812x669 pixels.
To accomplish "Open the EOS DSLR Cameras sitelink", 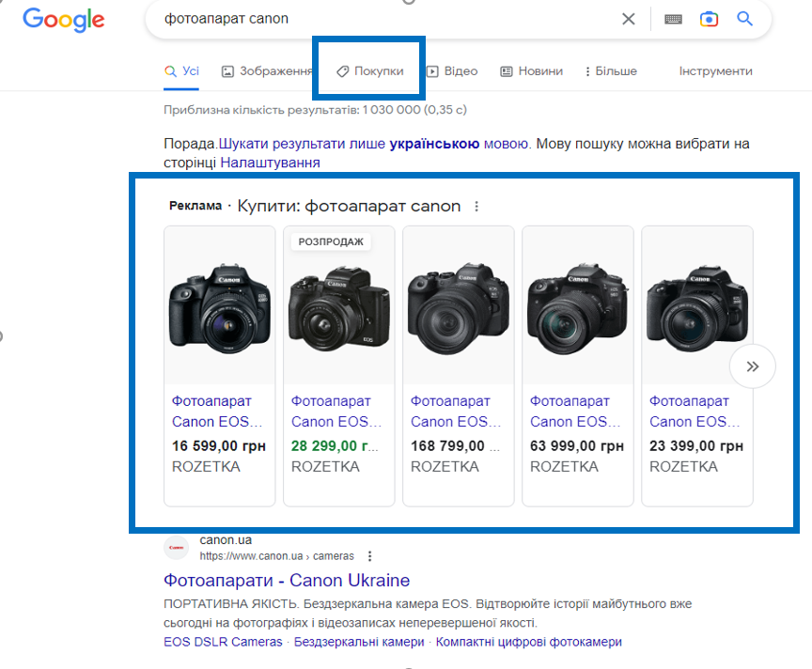I will pyautogui.click(x=223, y=642).
